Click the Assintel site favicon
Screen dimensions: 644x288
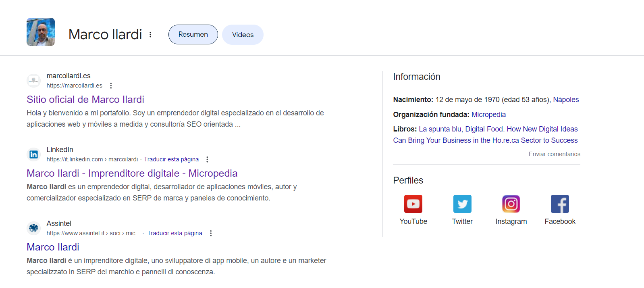coord(34,228)
